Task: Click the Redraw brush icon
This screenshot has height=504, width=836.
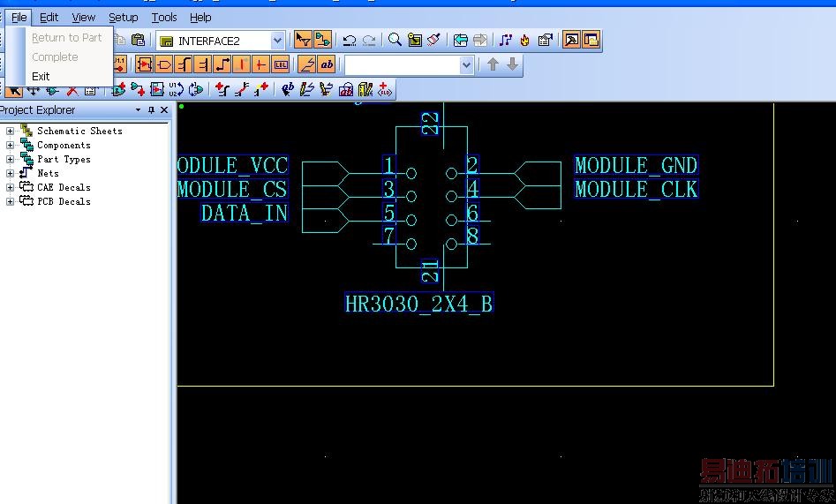Action: tap(433, 40)
